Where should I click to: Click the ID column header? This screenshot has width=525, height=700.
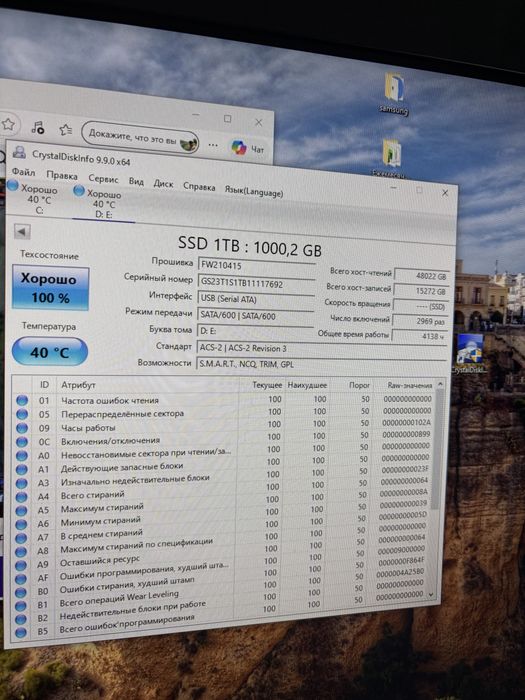pos(44,385)
